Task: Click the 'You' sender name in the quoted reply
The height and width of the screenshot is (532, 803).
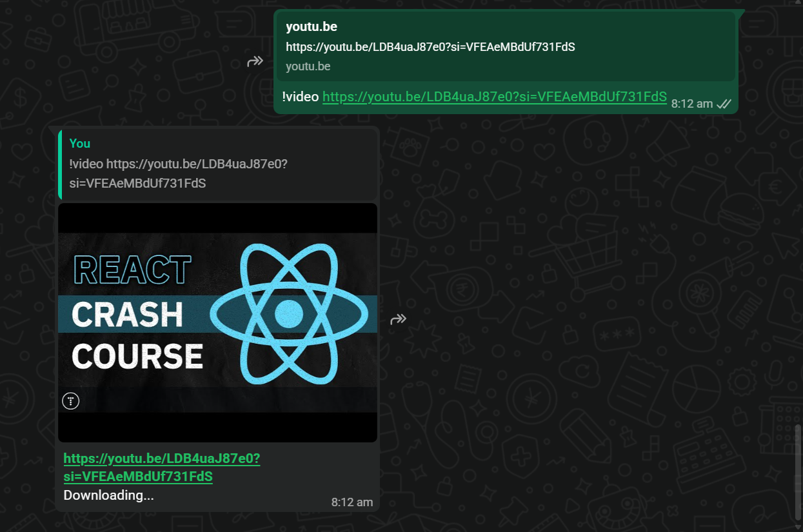Action: [x=80, y=143]
